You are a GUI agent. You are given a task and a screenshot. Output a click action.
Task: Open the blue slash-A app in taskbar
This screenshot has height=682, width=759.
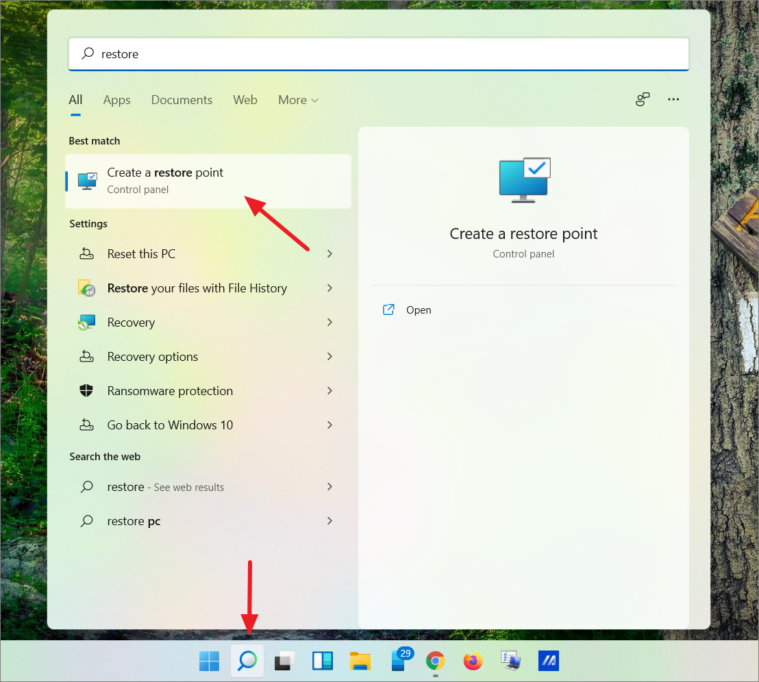coord(548,661)
